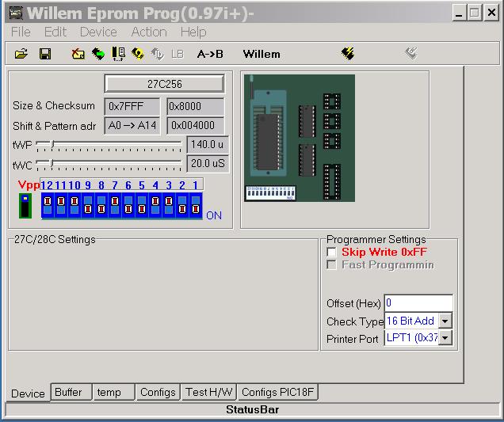Expand the Printer Port dropdown
The width and height of the screenshot is (504, 422).
point(445,338)
